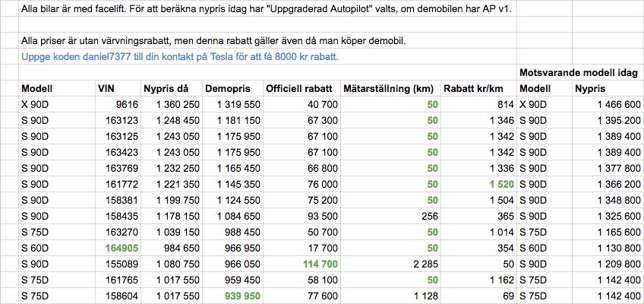644x304 pixels.
Task: Select Rabatt kr/km value 1 336
Action: [x=478, y=169]
